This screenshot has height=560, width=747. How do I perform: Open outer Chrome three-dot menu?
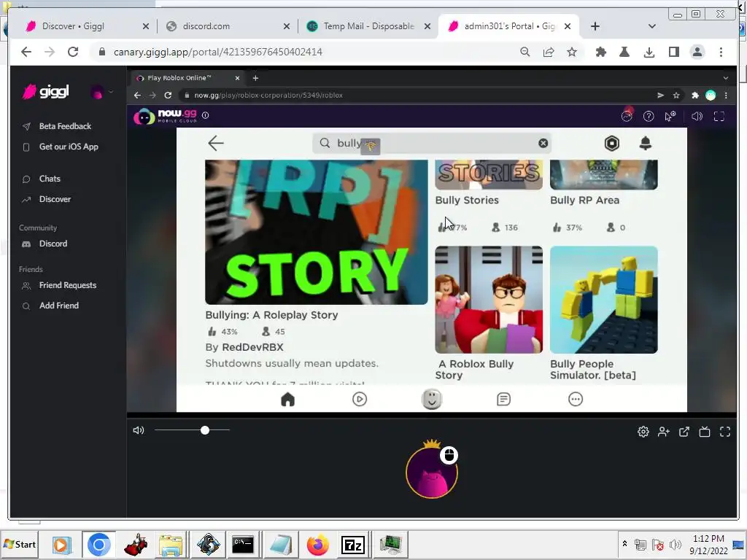(721, 52)
